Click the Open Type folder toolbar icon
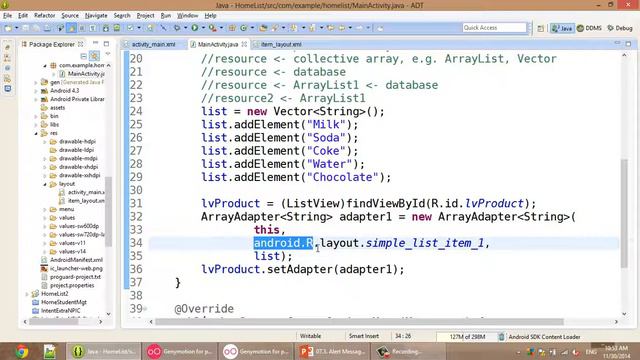 coord(263,28)
